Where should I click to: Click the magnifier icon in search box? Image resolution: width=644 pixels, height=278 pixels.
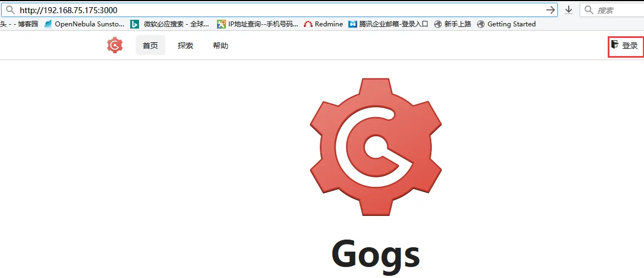[x=589, y=10]
